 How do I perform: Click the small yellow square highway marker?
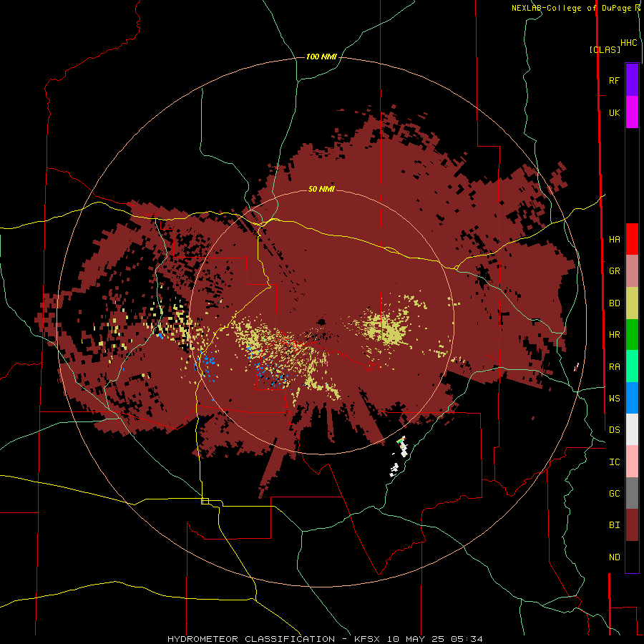(205, 501)
